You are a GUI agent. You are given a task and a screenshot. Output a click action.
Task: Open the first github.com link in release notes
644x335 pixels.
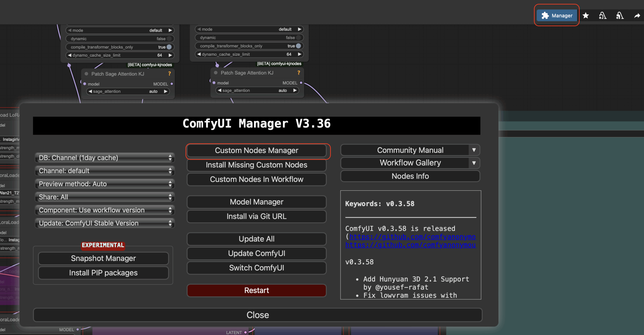413,236
